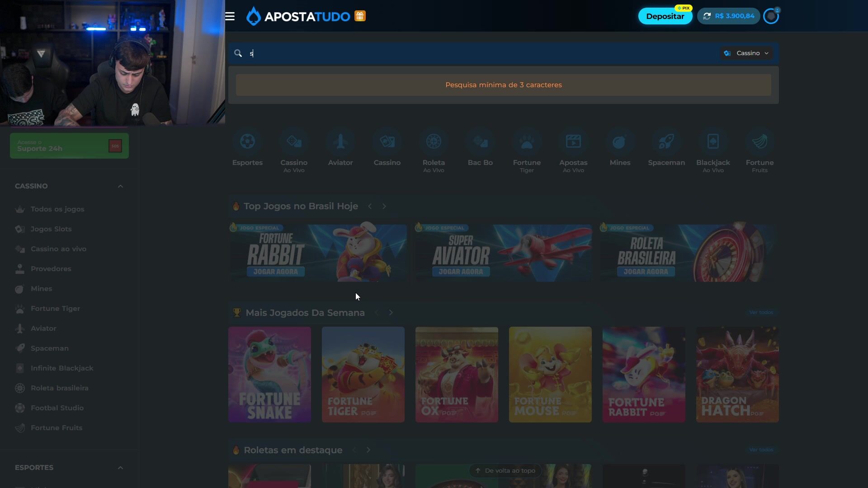
Task: Open Infinite Blackjack in sidebar
Action: click(62, 368)
